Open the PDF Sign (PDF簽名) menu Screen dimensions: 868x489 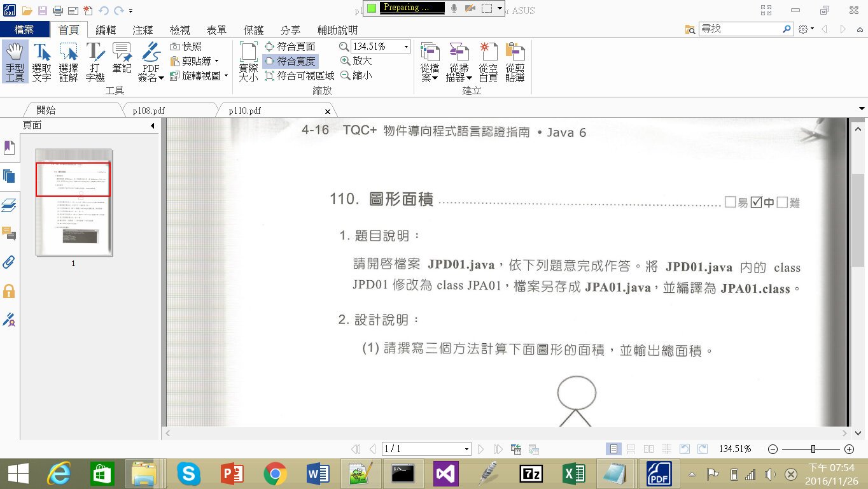point(151,62)
